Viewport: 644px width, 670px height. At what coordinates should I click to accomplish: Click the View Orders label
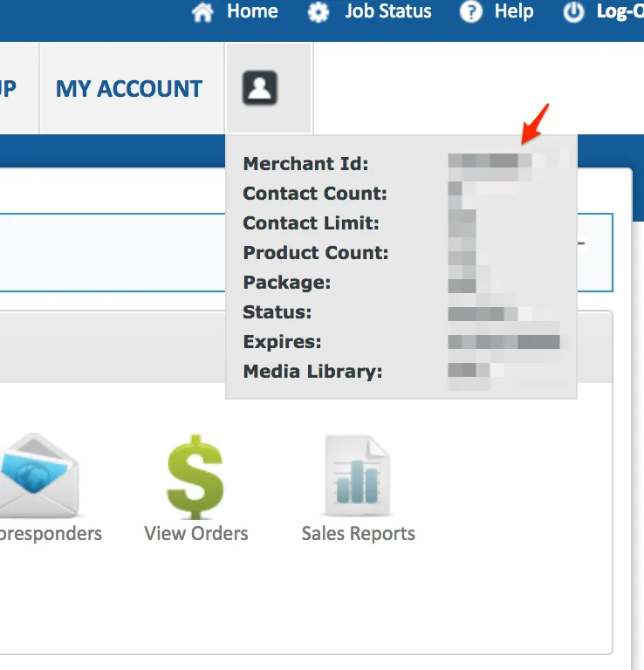click(x=196, y=533)
